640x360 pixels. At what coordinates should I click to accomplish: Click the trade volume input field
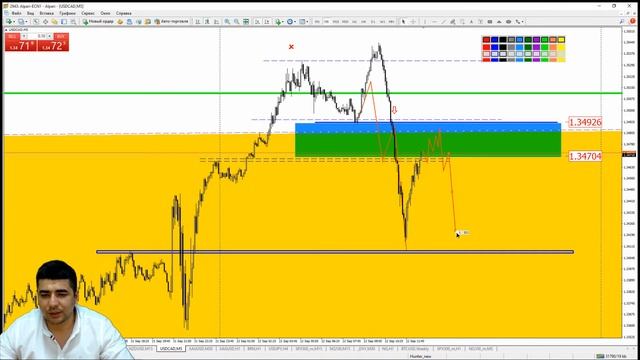[x=37, y=36]
